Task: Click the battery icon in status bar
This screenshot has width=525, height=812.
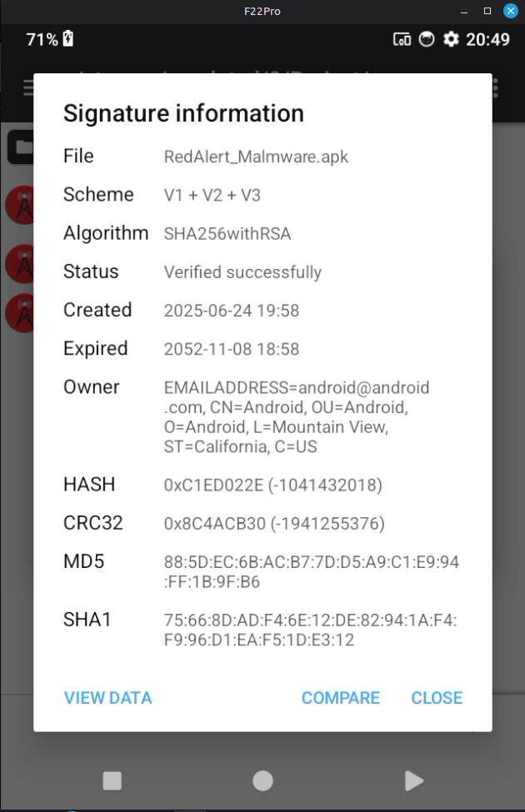Action: [x=68, y=39]
